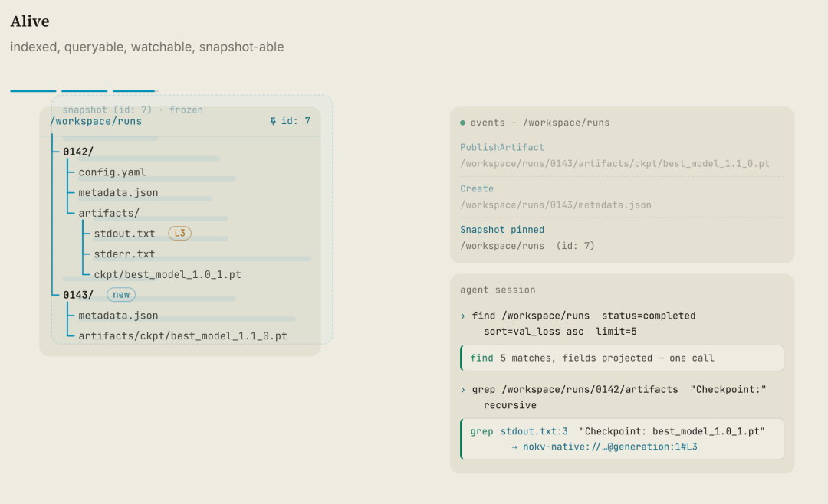The height and width of the screenshot is (504, 828).
Task: Click the find 5 matches result box
Action: (x=622, y=358)
